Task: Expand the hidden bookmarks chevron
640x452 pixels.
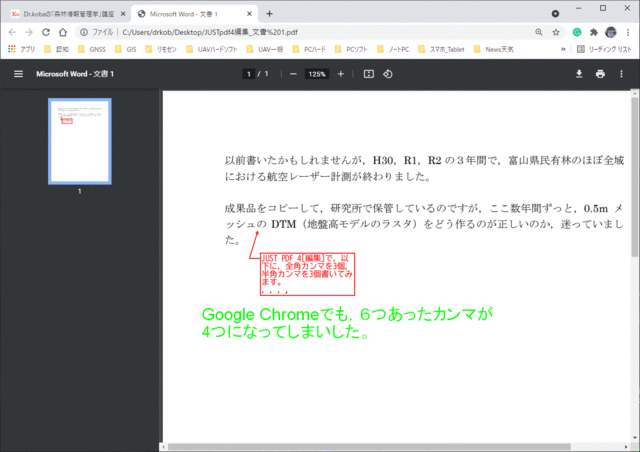Action: 563,49
